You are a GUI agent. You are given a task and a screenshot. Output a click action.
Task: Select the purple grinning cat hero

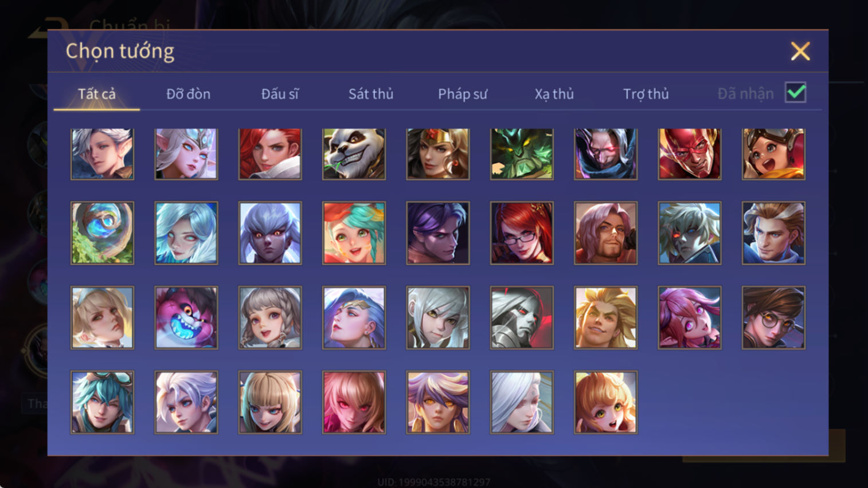pos(186,318)
